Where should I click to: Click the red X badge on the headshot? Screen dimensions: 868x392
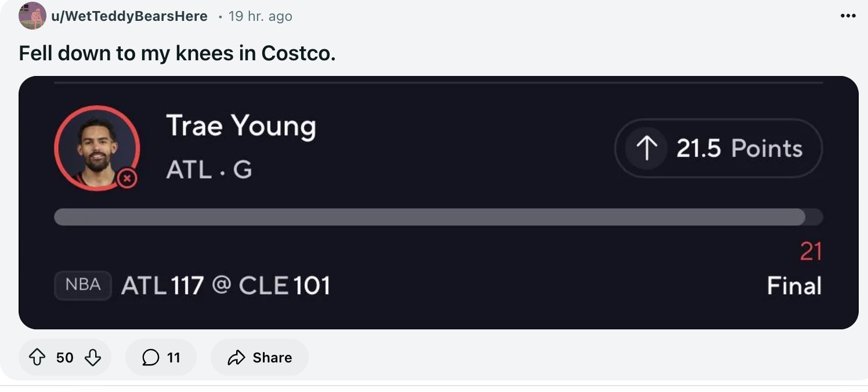127,179
